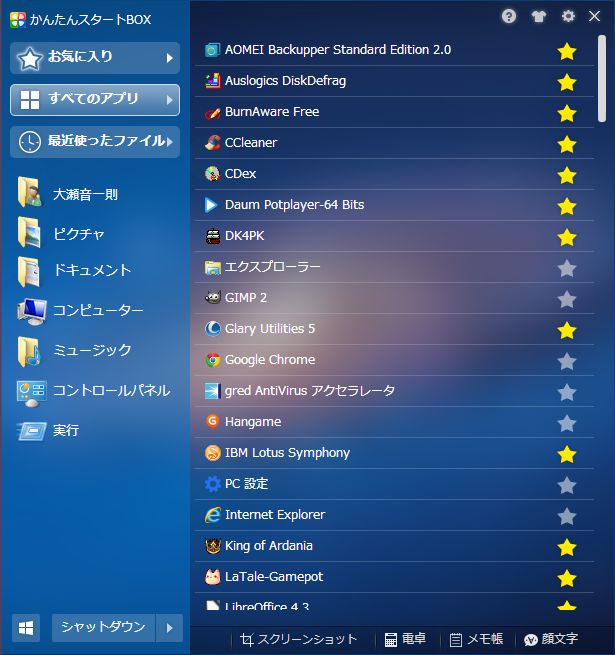Viewport: 615px width, 655px height.
Task: Expand the 最近使ったファイル arrow
Action: 169,142
